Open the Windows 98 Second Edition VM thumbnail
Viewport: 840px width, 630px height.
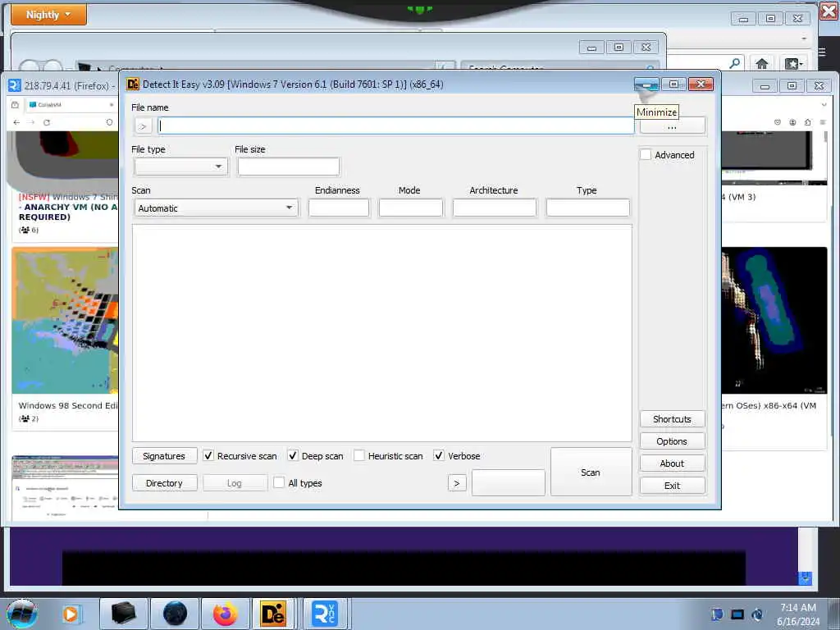click(65, 321)
